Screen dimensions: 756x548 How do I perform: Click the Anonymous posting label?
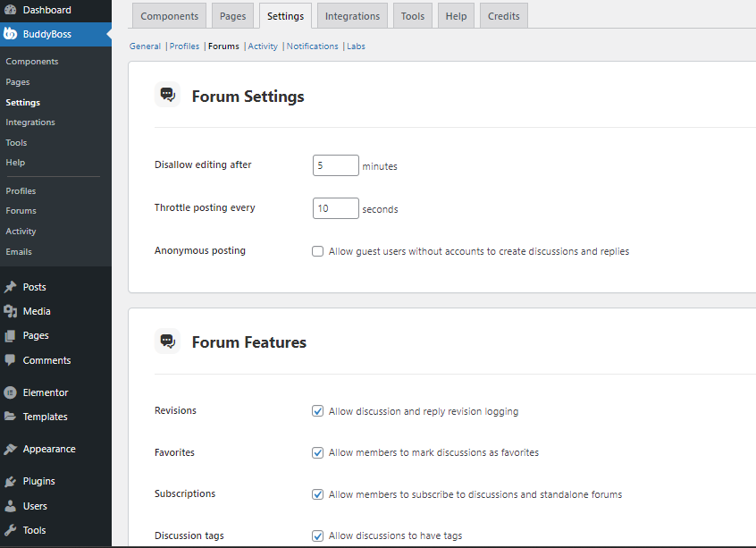(x=200, y=251)
